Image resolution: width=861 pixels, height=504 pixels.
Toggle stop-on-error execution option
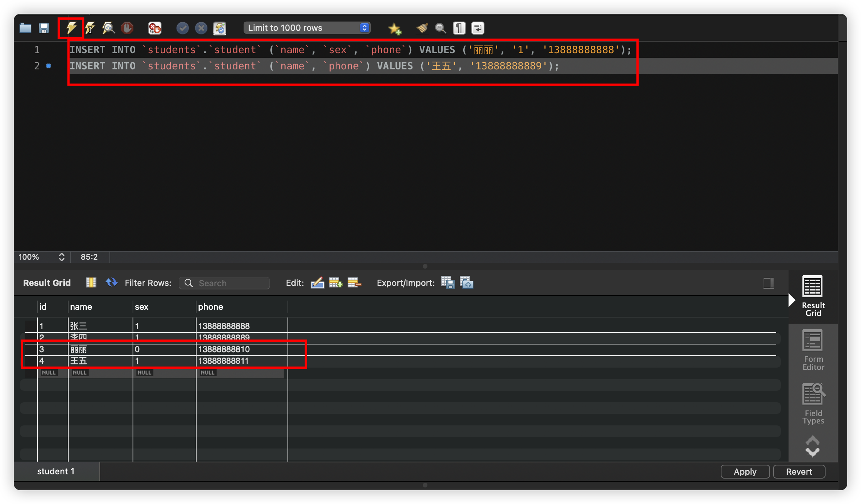click(x=155, y=28)
